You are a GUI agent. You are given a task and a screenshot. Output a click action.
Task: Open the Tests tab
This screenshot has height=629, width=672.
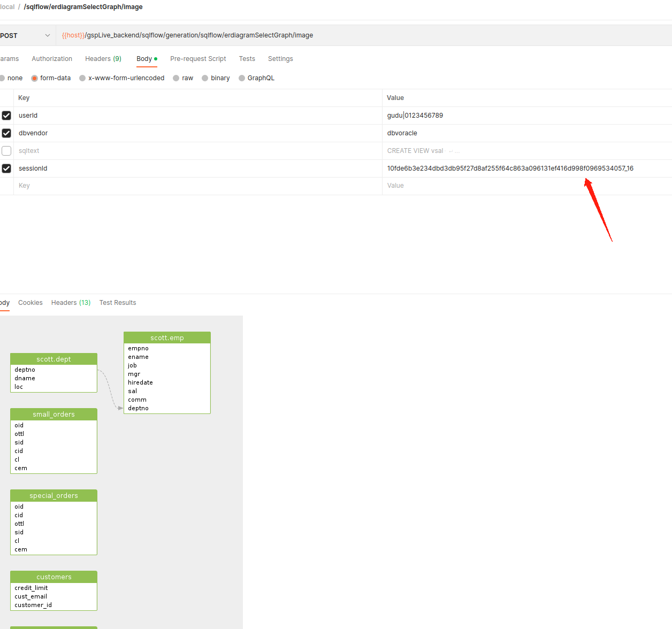pos(247,59)
